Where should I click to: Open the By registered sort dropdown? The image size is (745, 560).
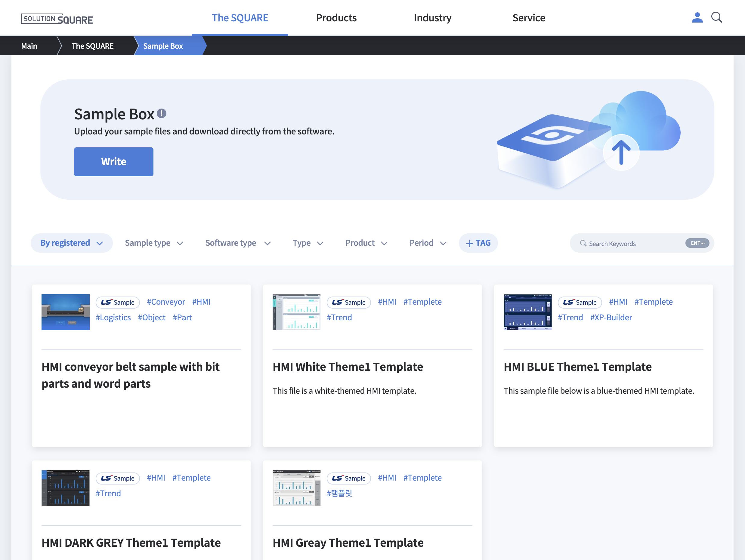(72, 243)
